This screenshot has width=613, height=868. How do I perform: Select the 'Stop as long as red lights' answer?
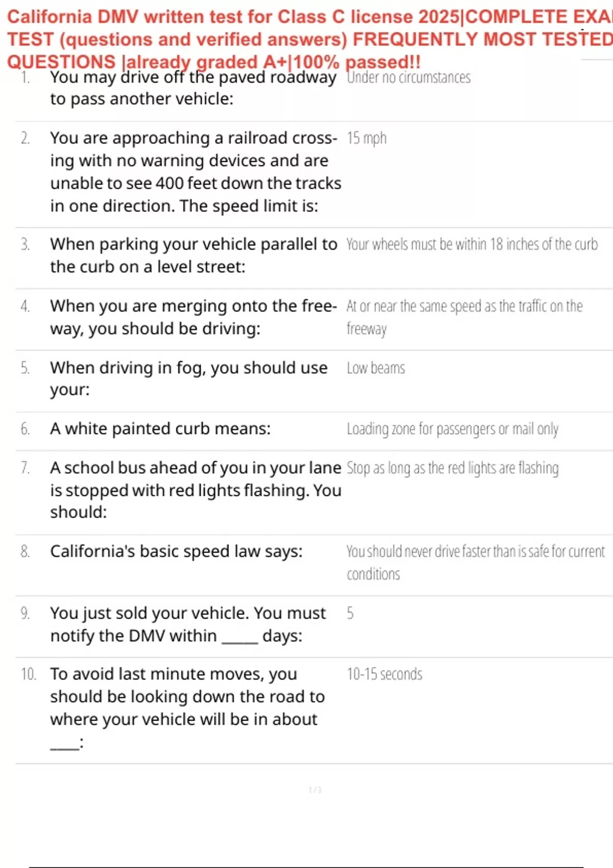tap(452, 468)
